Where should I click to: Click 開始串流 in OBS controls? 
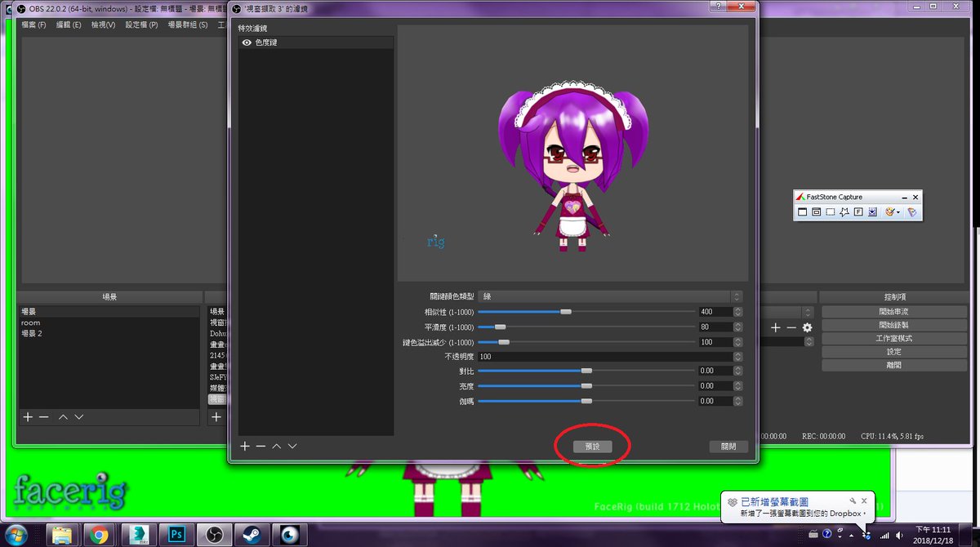[893, 312]
